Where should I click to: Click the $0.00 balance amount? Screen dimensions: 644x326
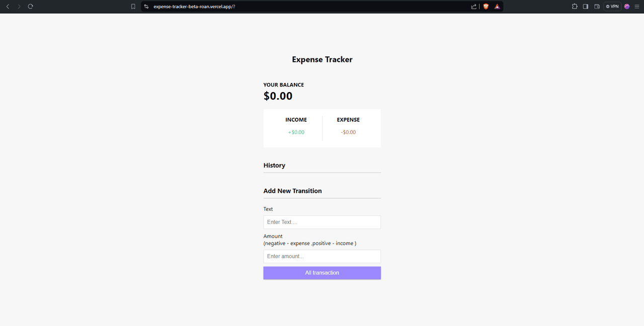(278, 96)
